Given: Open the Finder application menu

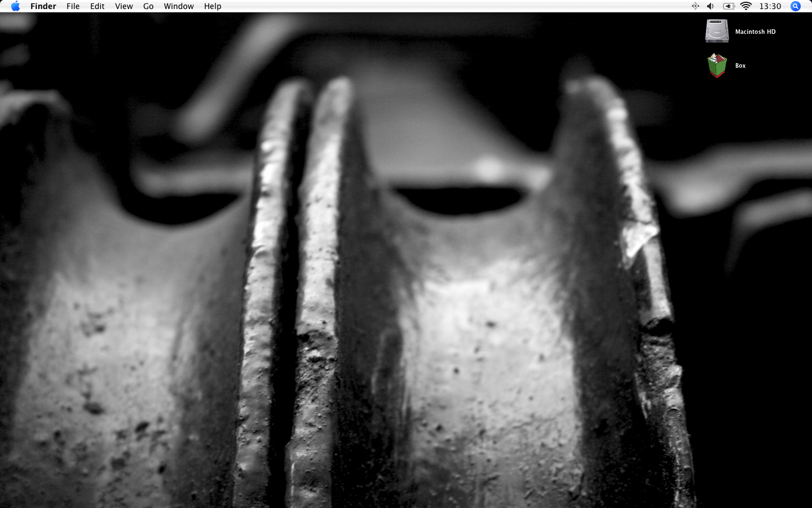Looking at the screenshot, I should 43,6.
